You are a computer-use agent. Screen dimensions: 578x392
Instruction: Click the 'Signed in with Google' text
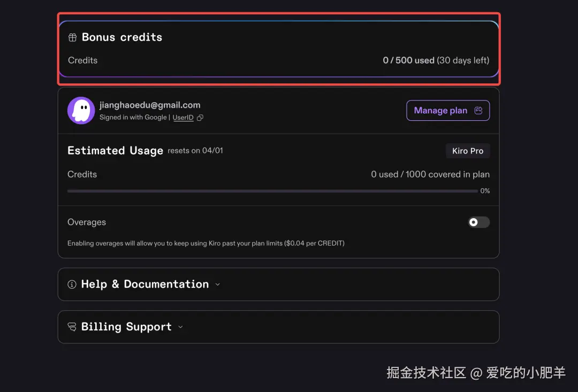tap(133, 118)
